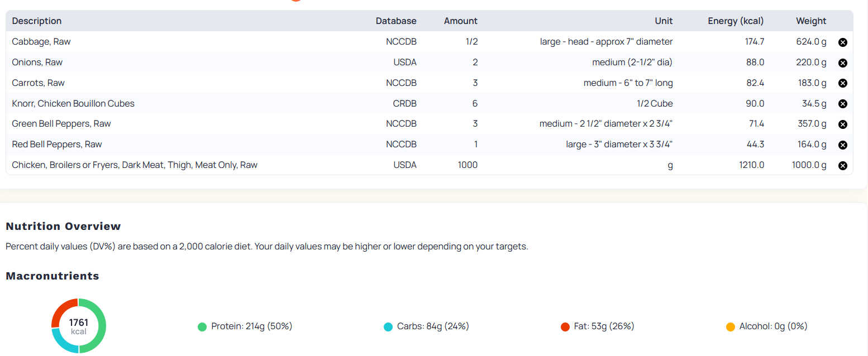Click the Energy (kcal) column header
Viewport: 868px width, 356px height.
736,21
